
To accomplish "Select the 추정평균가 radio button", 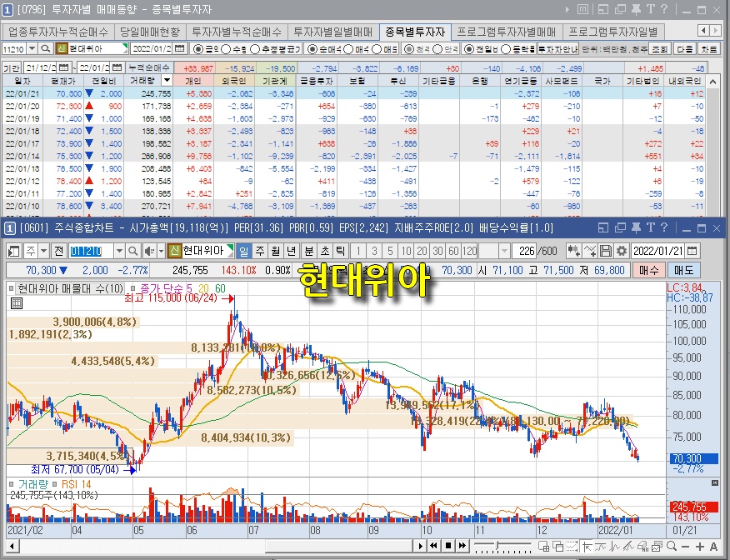I will (255, 49).
